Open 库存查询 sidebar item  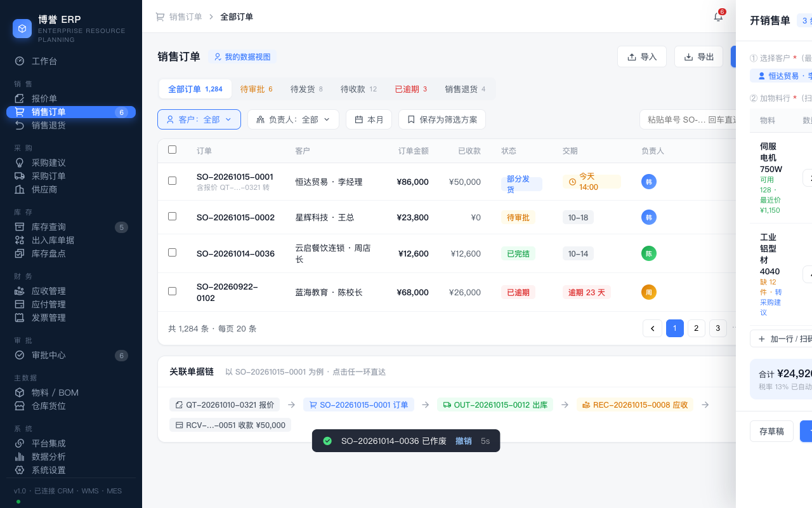point(71,227)
